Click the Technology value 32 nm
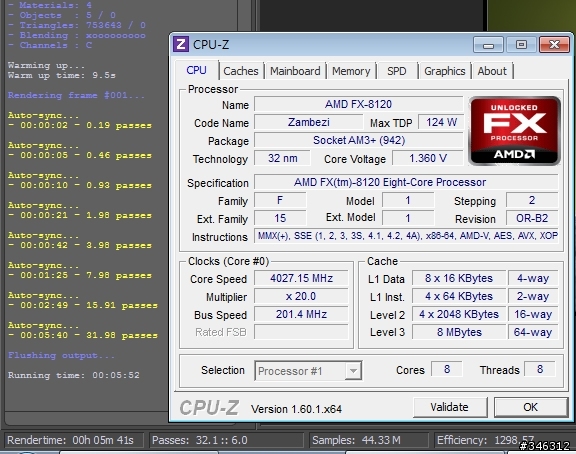Image resolution: width=576 pixels, height=454 pixels. coord(282,158)
